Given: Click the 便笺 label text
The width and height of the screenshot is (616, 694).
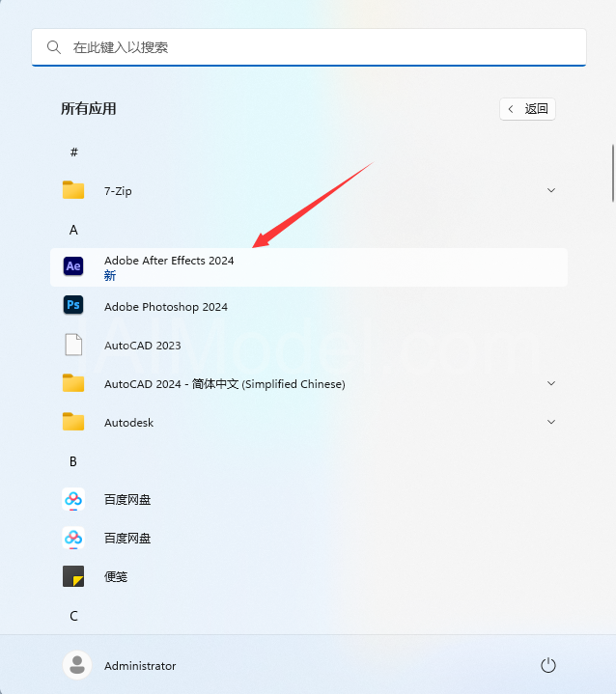Looking at the screenshot, I should [x=116, y=576].
